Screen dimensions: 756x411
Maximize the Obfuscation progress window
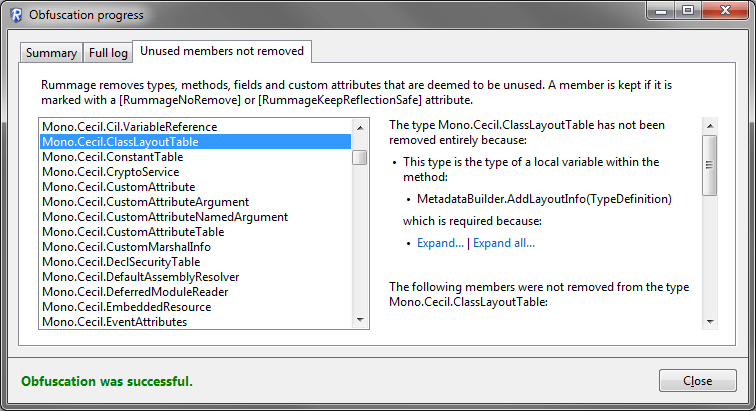(x=688, y=11)
